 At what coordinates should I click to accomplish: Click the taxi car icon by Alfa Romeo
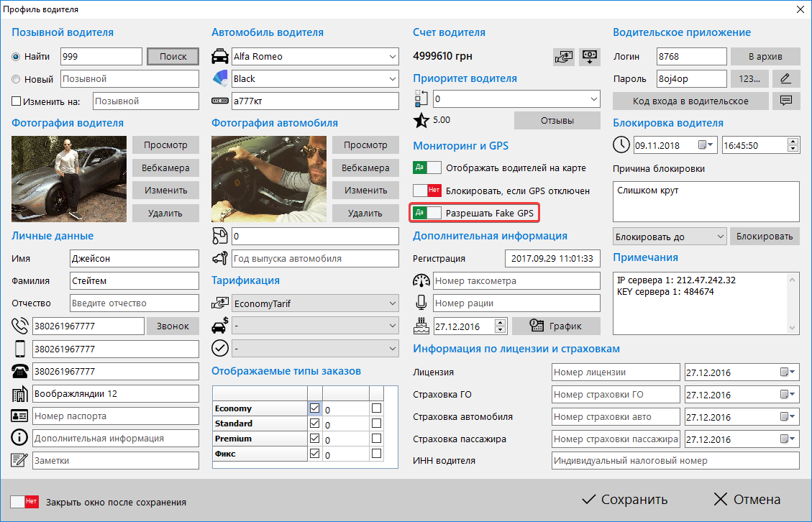point(220,57)
